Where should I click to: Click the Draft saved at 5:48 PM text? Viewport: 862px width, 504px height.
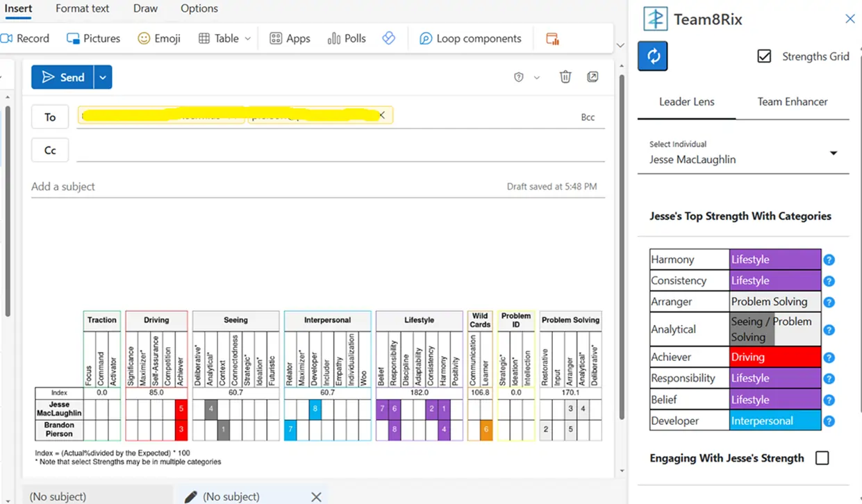click(552, 186)
